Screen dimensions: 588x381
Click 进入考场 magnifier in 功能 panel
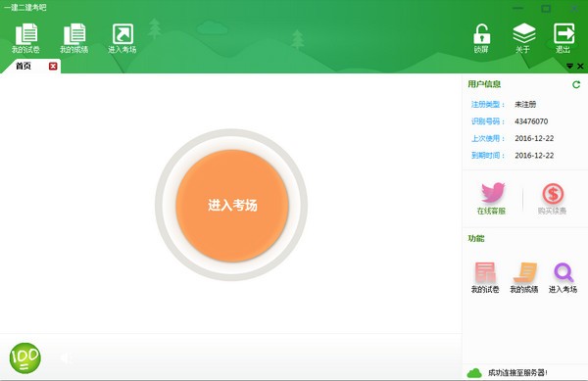click(563, 277)
